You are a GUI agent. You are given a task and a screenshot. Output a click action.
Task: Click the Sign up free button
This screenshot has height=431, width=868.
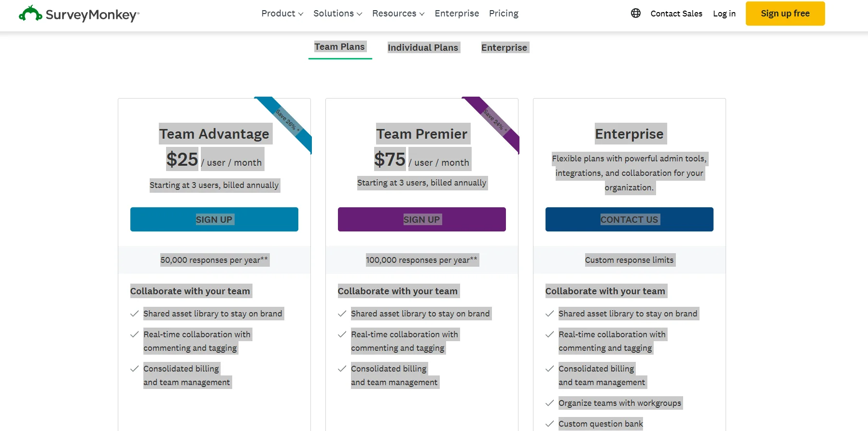(785, 14)
